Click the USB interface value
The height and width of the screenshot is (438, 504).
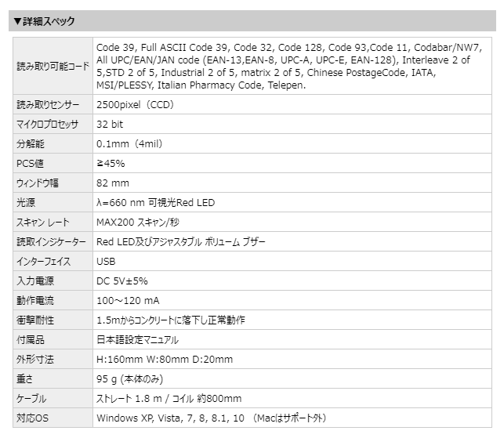click(106, 262)
